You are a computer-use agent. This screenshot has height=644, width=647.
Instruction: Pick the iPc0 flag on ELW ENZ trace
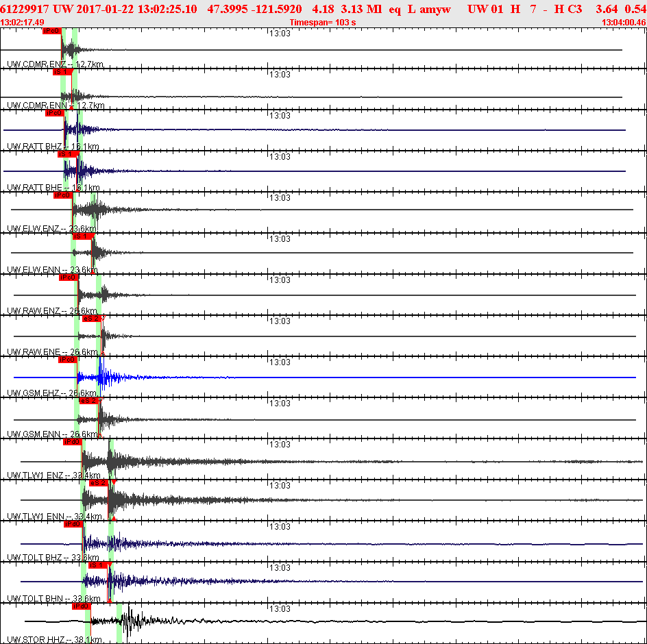pyautogui.click(x=63, y=195)
